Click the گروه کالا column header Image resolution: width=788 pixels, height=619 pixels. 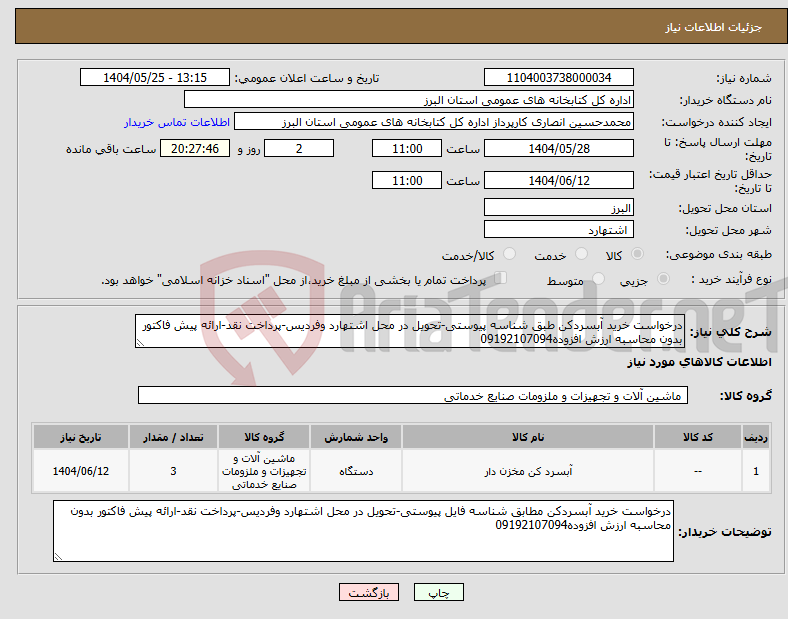point(264,437)
